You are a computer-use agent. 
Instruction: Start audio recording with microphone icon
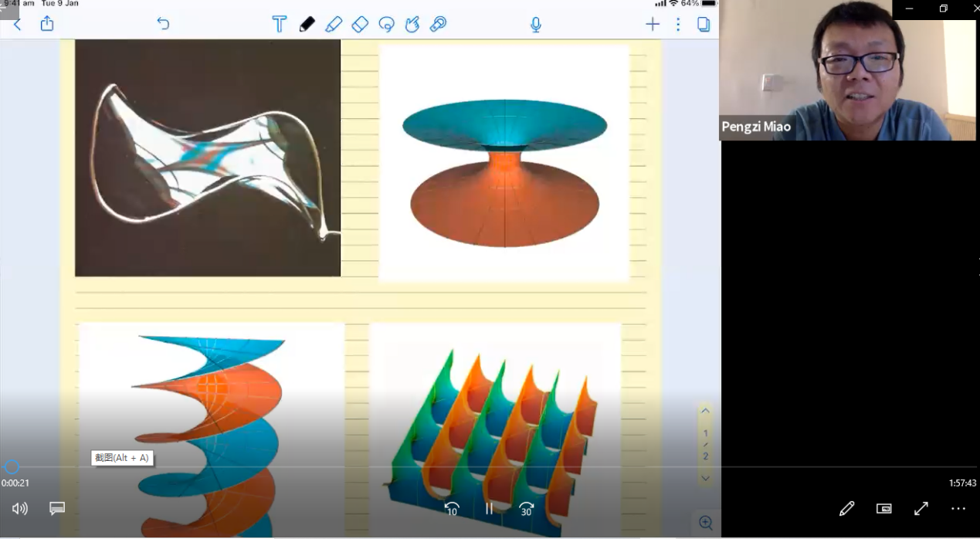(536, 25)
